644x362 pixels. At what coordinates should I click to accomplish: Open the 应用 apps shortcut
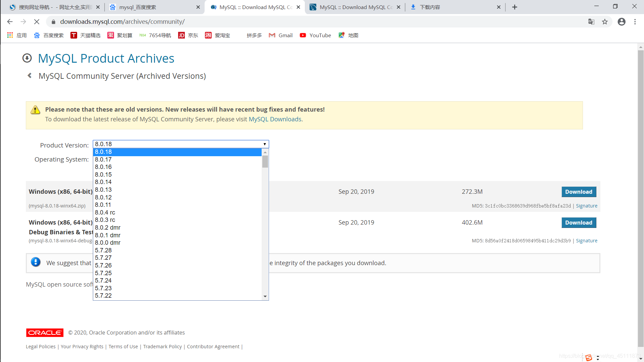(17, 35)
